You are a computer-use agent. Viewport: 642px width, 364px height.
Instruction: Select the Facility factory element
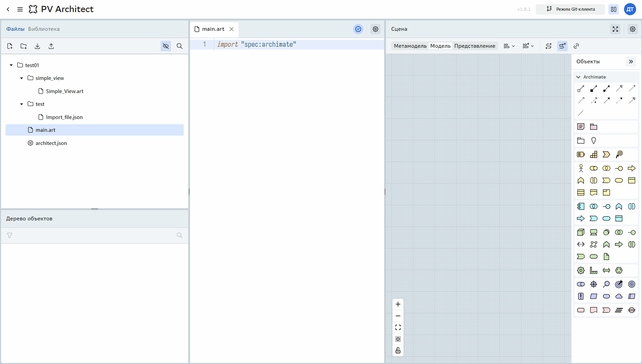tap(594, 270)
